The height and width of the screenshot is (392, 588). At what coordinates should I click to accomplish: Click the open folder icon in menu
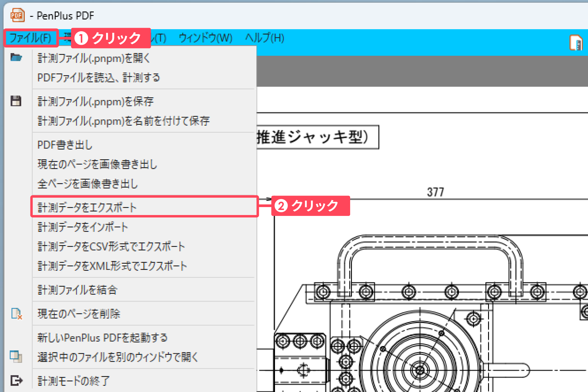pyautogui.click(x=16, y=57)
